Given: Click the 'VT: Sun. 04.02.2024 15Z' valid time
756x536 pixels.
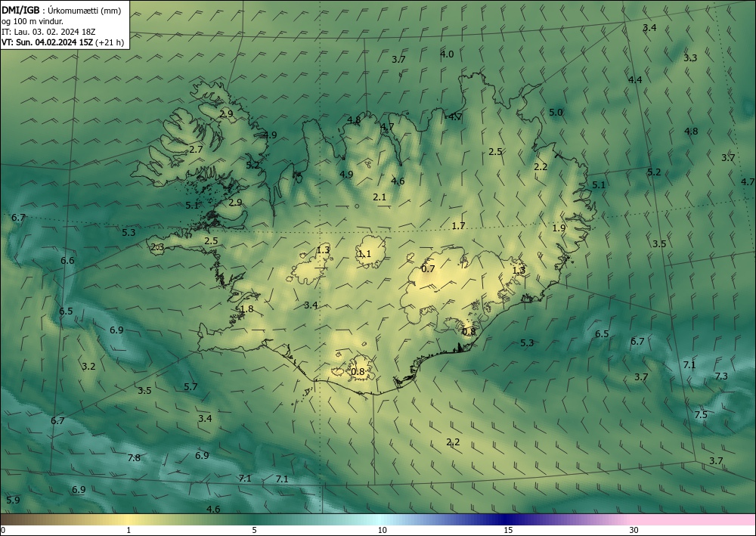Looking at the screenshot, I should [47, 42].
